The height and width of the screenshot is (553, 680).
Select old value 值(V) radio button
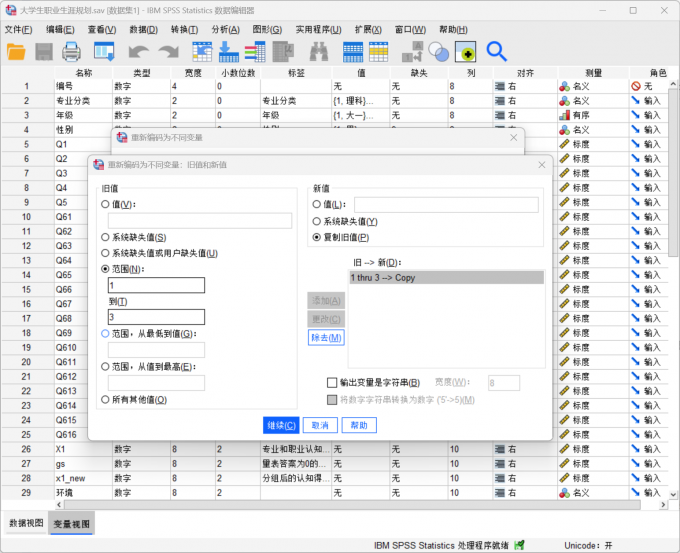pos(105,204)
